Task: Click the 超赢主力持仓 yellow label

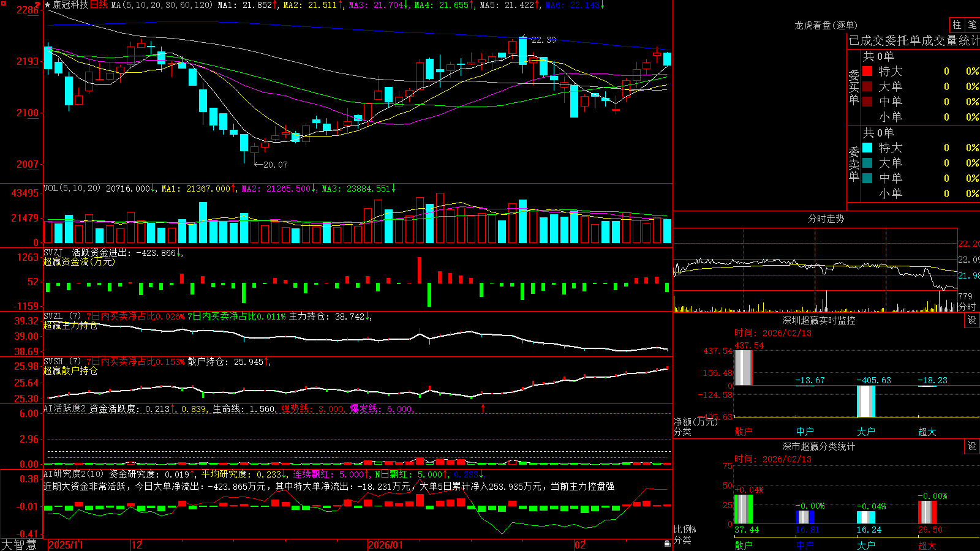Action: [x=70, y=326]
